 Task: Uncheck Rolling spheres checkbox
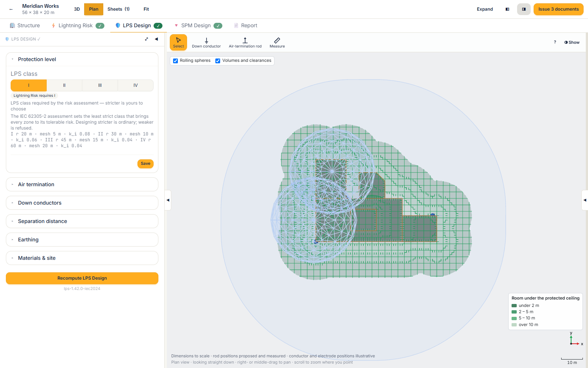[x=175, y=61]
